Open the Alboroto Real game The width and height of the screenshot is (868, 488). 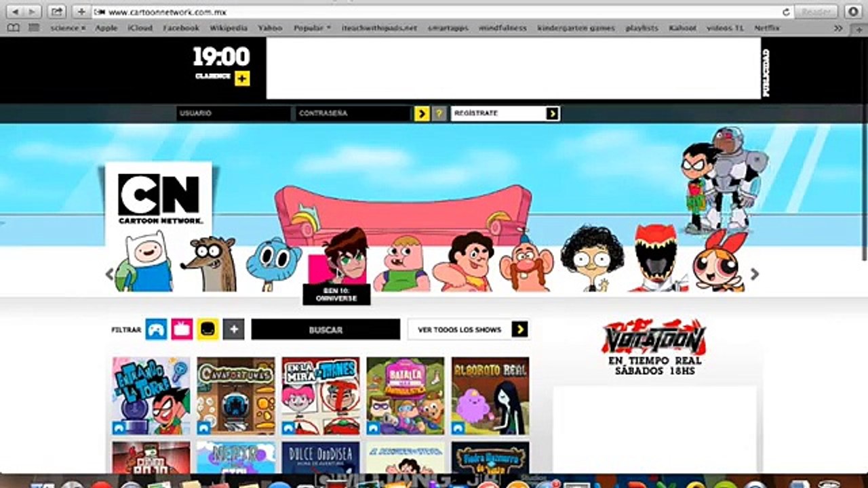pos(490,396)
